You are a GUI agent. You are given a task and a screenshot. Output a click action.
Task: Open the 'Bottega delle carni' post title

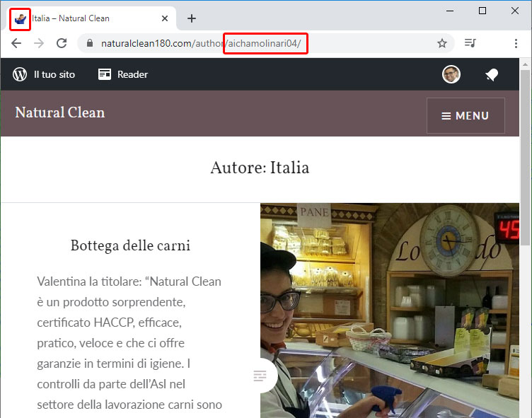[x=130, y=245]
